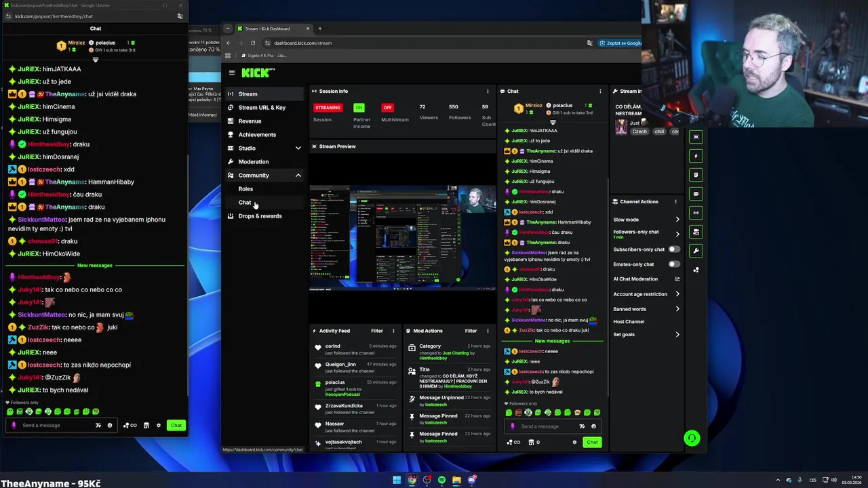Click the stream preview widget icon in right rail
The height and width of the screenshot is (488, 868).
(x=696, y=137)
